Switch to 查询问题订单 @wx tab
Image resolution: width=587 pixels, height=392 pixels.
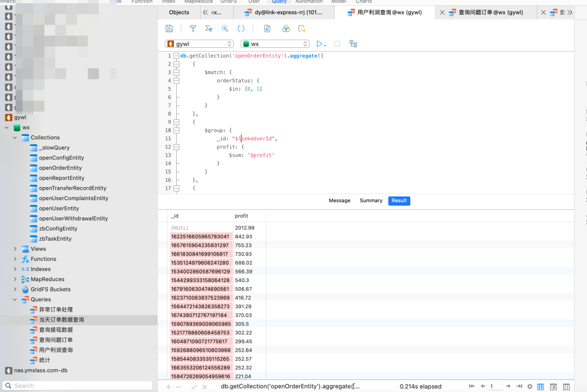486,13
